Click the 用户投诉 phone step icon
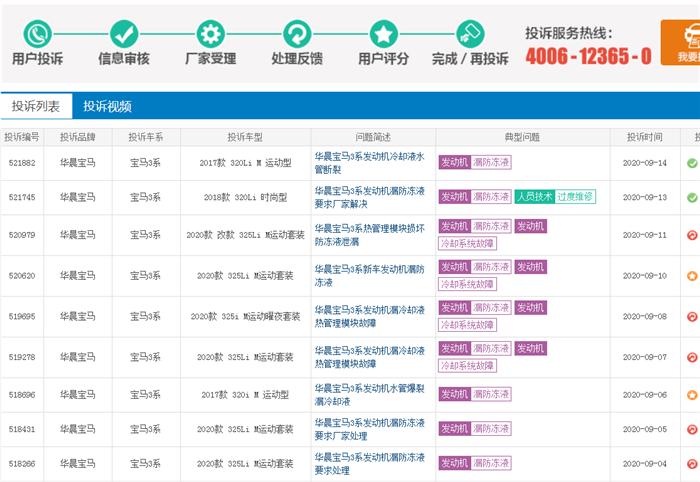The width and height of the screenshot is (700, 482). click(38, 34)
